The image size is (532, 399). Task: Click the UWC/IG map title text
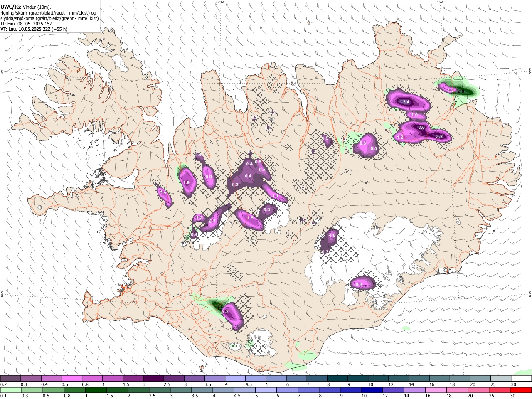10,7
